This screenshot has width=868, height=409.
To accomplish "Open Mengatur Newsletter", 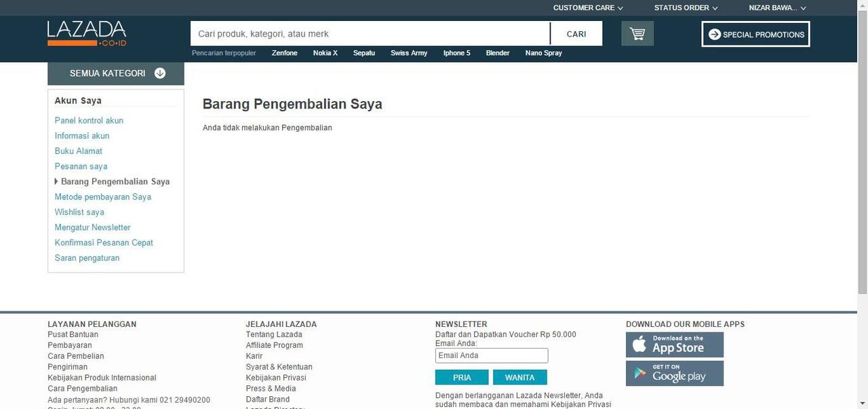I will tap(93, 227).
